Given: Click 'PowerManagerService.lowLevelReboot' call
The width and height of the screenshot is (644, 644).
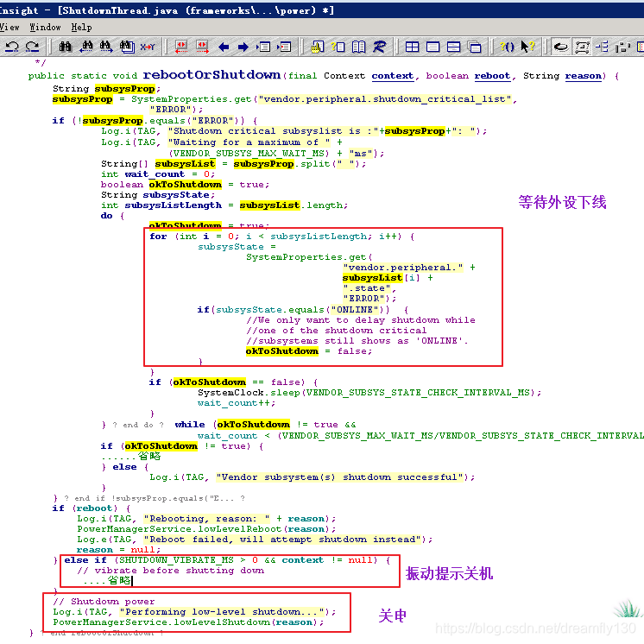Looking at the screenshot, I should point(179,529).
